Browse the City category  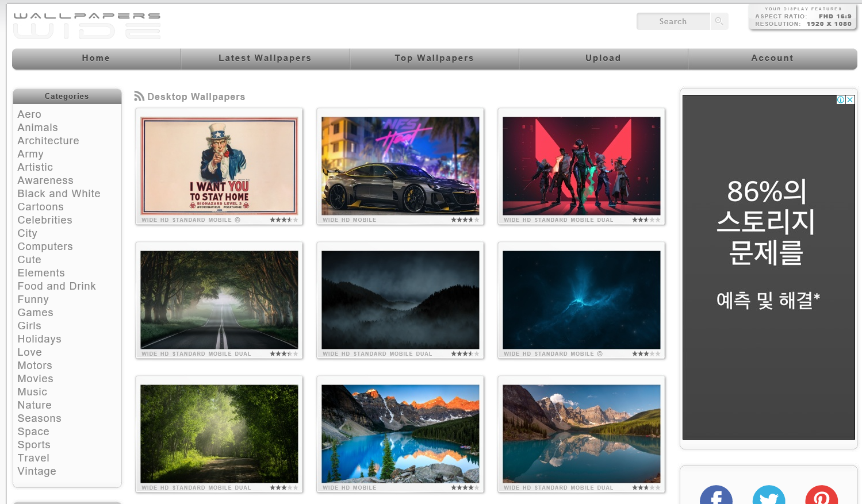tap(27, 233)
